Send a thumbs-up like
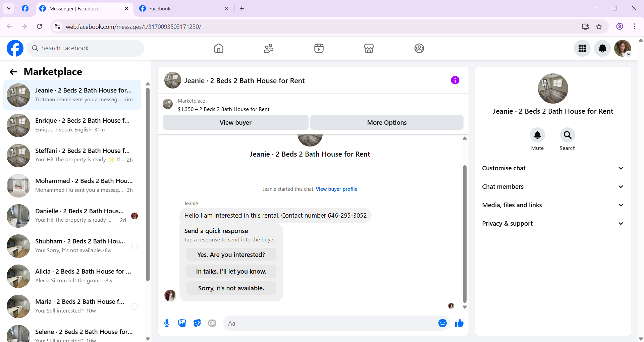The image size is (644, 342). point(459,323)
